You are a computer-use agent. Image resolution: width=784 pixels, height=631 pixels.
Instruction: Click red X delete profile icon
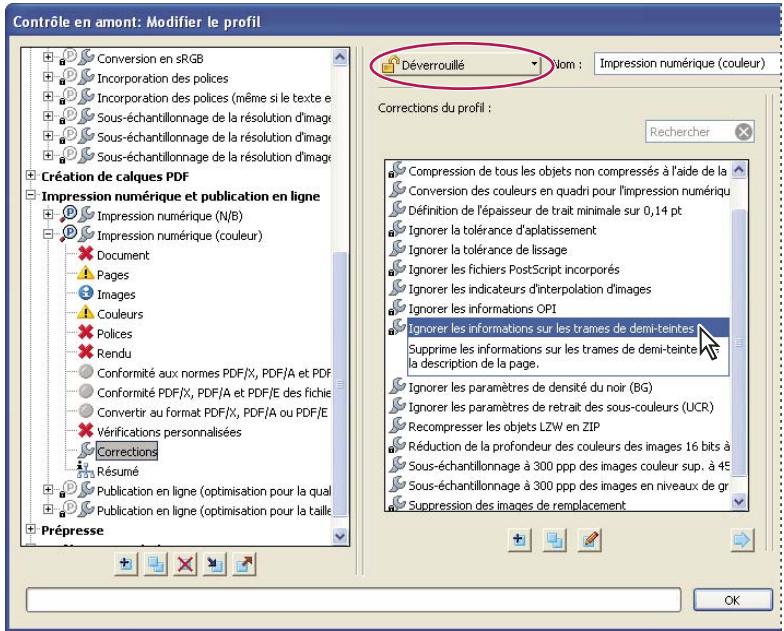coord(185,565)
